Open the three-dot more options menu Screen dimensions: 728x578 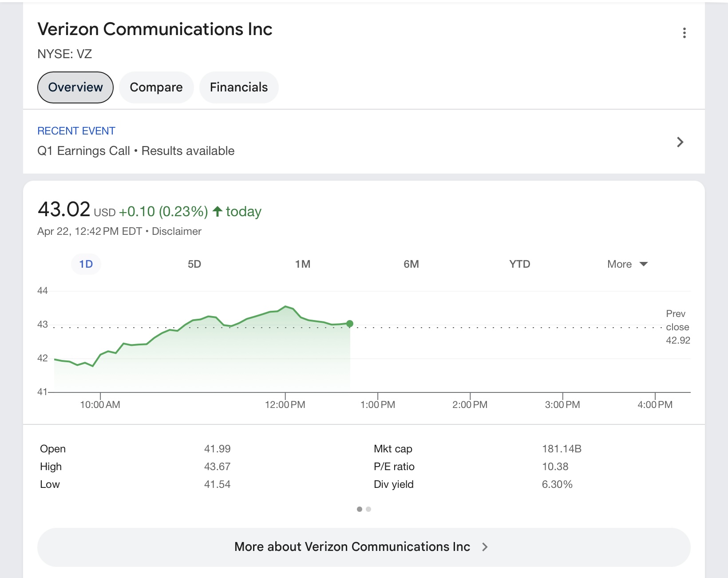[684, 33]
